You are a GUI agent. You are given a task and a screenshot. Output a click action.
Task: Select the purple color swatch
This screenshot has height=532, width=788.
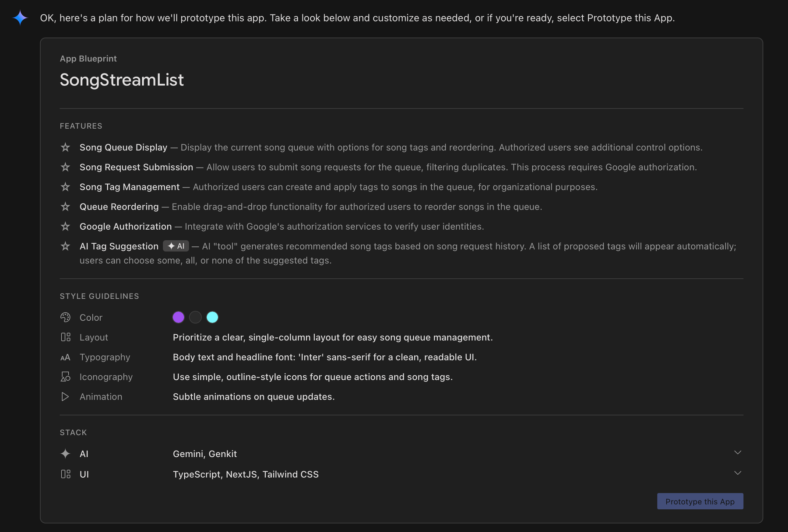click(x=178, y=317)
